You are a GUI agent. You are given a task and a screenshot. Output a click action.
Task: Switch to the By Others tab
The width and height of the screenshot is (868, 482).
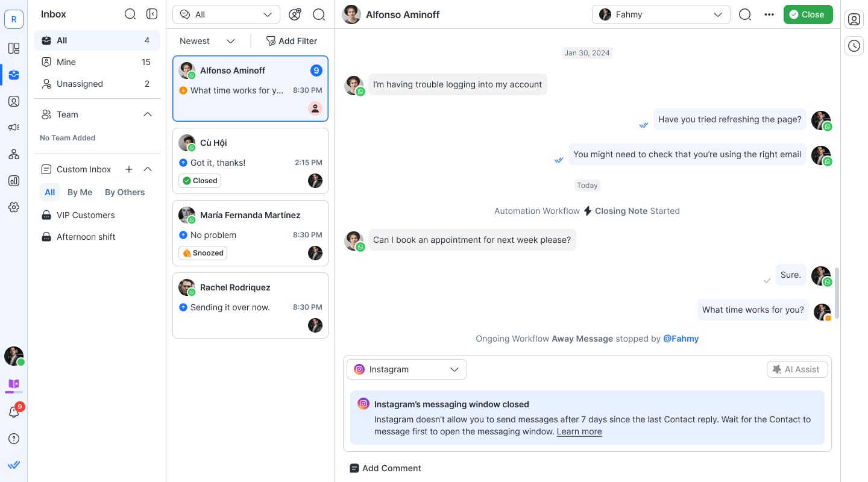coord(125,192)
